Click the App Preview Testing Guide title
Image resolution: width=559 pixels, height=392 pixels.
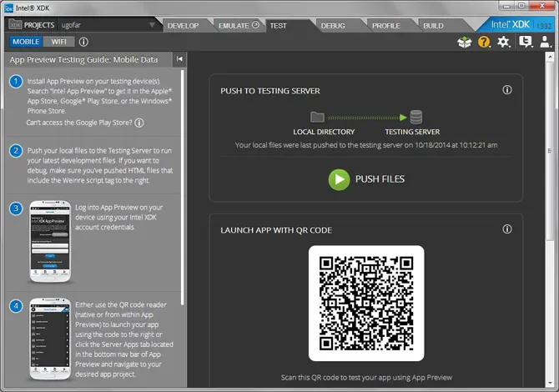point(83,59)
